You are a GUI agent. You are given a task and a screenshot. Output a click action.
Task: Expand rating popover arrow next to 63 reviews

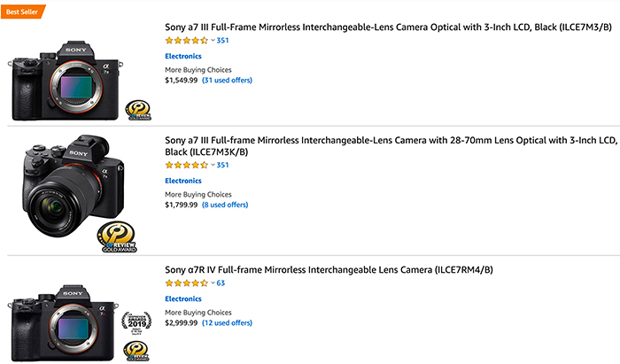point(213,283)
